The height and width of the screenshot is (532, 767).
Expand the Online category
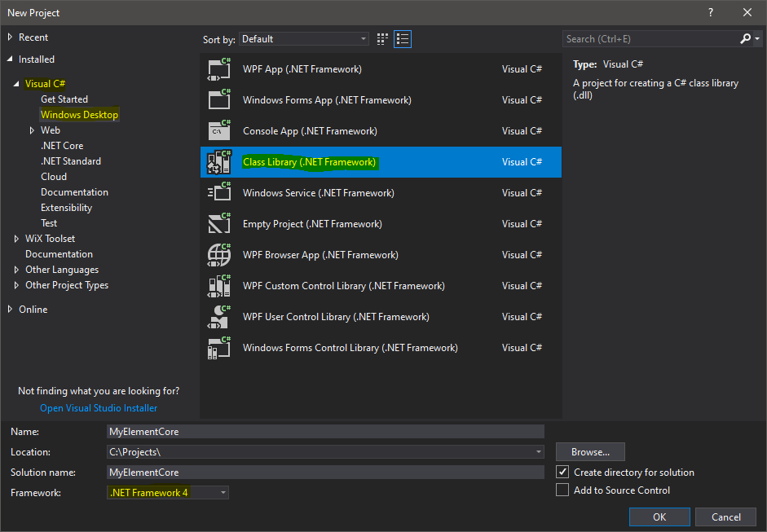click(x=11, y=310)
